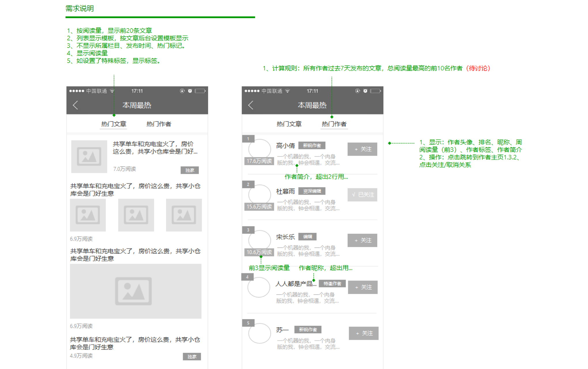The width and height of the screenshot is (588, 369).
Task: Click the first article's image thumbnail
Action: click(89, 157)
